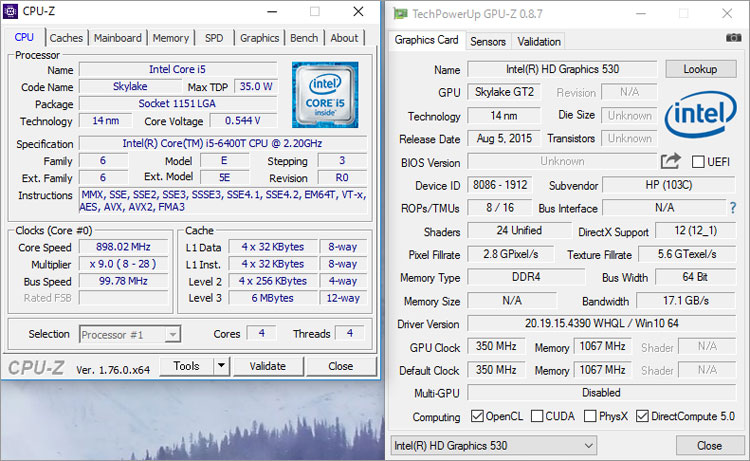Click the CPU-Z app icon in title bar
The width and height of the screenshot is (750, 461).
coord(10,11)
